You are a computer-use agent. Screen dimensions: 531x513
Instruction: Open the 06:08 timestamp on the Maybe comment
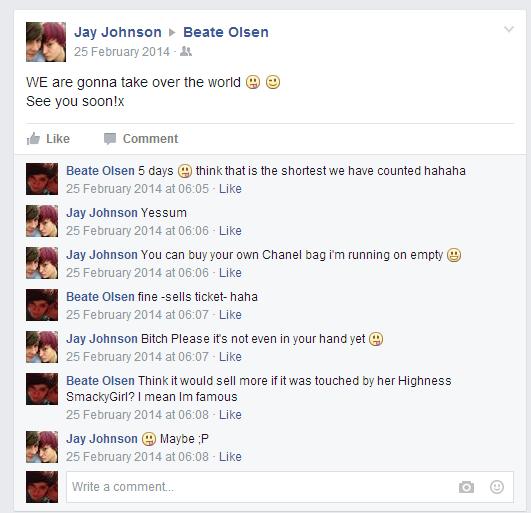tap(137, 456)
